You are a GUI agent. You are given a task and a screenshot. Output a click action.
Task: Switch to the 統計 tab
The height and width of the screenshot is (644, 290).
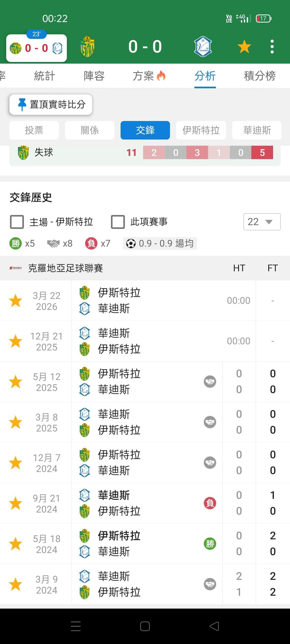(x=45, y=76)
